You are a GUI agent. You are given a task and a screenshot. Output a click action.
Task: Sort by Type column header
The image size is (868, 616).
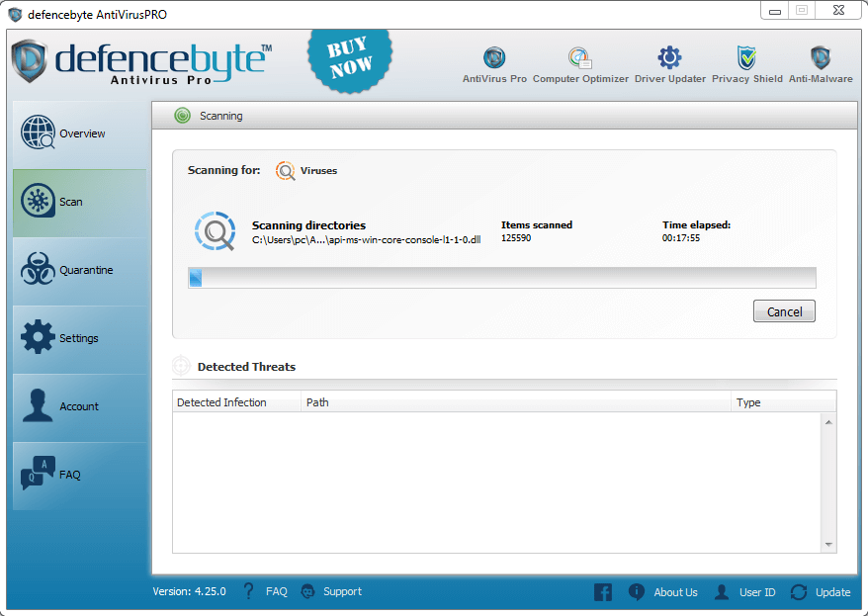point(783,402)
